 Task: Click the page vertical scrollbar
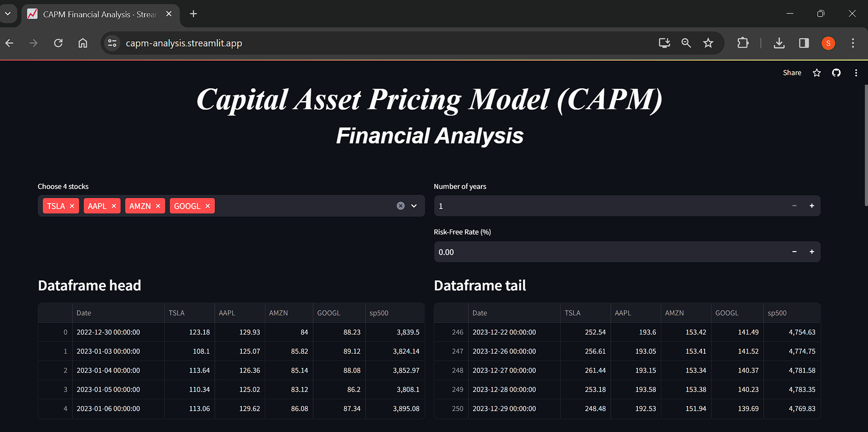[x=865, y=146]
